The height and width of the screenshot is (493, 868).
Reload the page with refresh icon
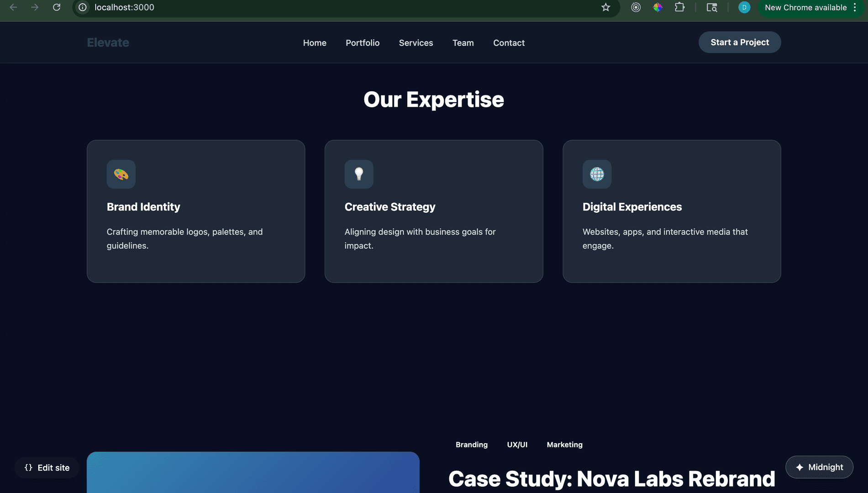[x=57, y=7]
